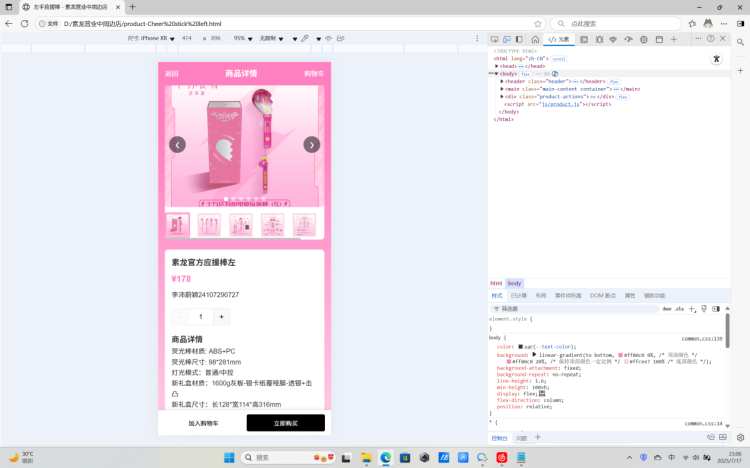The width and height of the screenshot is (750, 468).
Task: Click the inspect element picker icon in DevTools
Action: coord(494,39)
